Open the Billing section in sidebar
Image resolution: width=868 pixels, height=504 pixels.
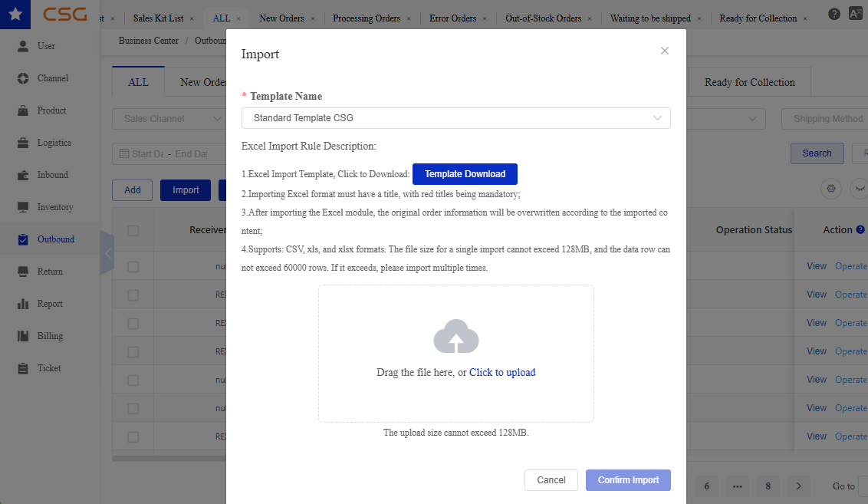click(x=50, y=335)
